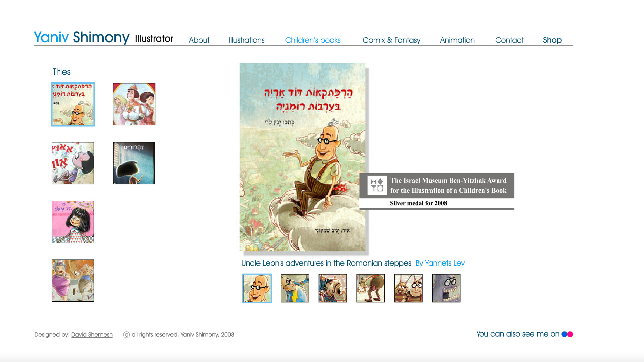Select the Uncle Leon book title thumbnail
The height and width of the screenshot is (362, 644).
tap(73, 104)
